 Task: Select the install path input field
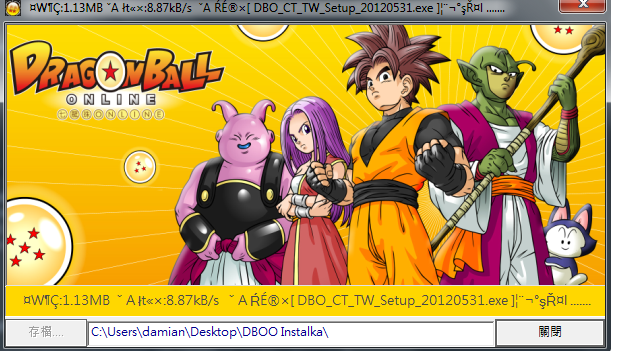(x=291, y=333)
